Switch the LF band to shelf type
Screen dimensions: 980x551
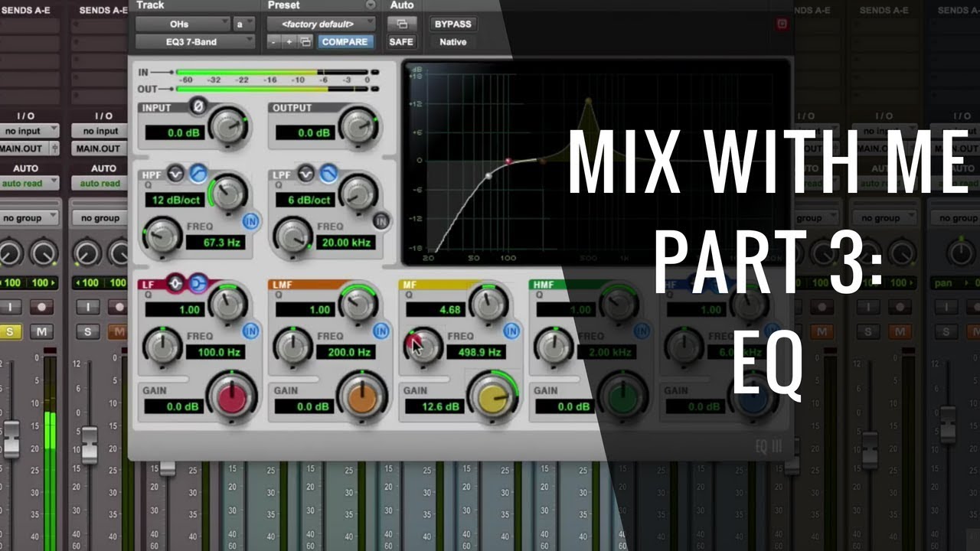click(198, 284)
